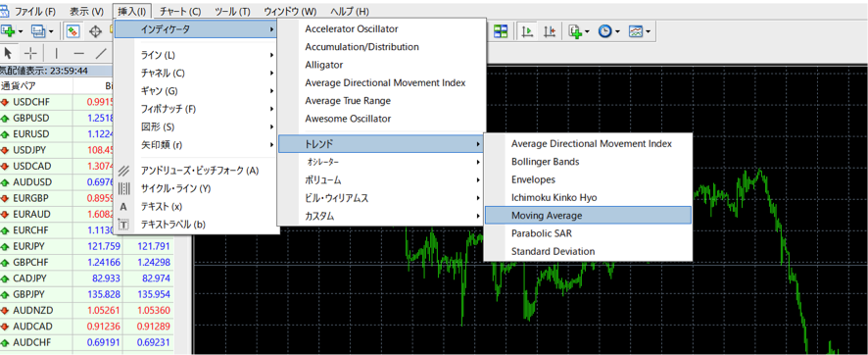The height and width of the screenshot is (355, 868).
Task: Select the vertical line drawing tool
Action: (x=56, y=53)
